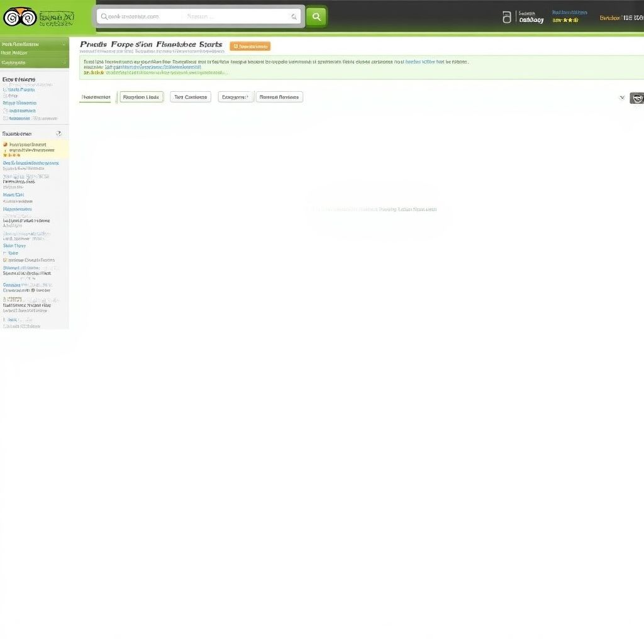
Task: Click the orange button beside page title
Action: pyautogui.click(x=250, y=46)
